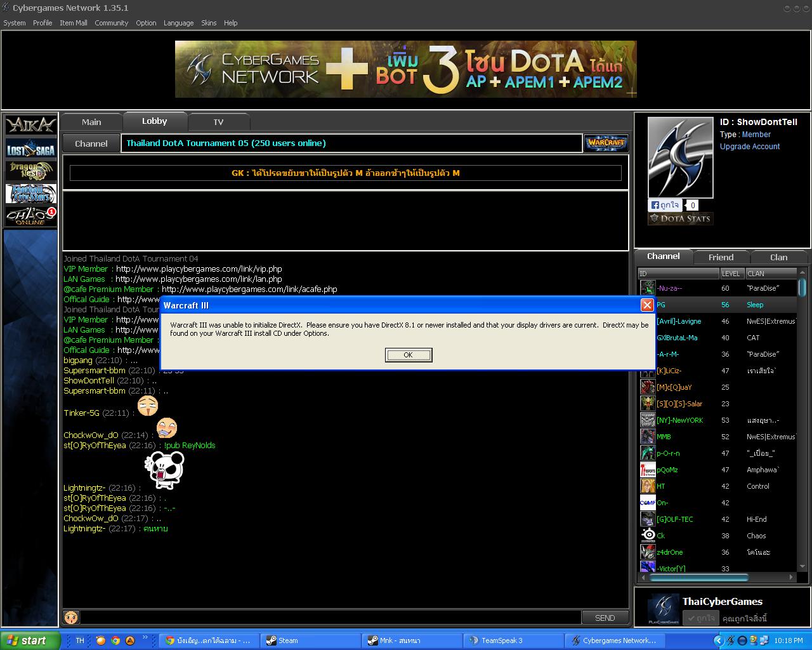812x650 pixels.
Task: Switch to the Steam taskbar window
Action: (x=310, y=640)
